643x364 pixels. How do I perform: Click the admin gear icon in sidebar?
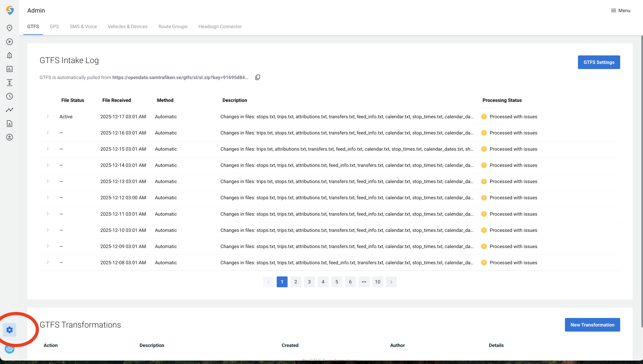10,330
